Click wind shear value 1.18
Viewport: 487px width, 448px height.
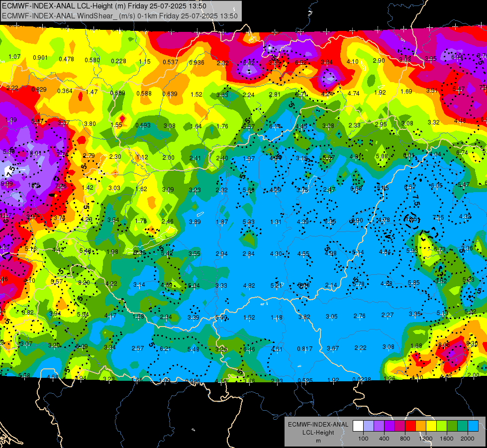click(277, 318)
